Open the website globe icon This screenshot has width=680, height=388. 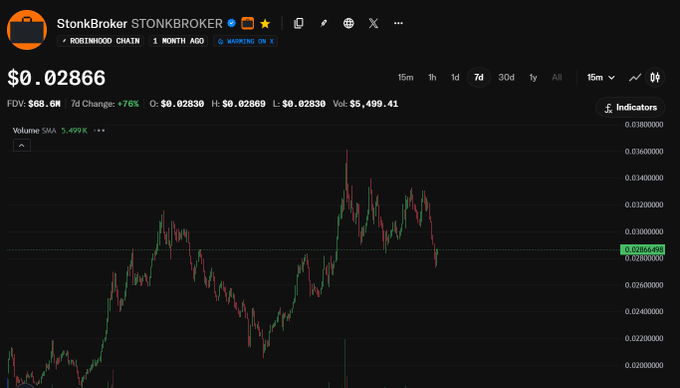(x=348, y=23)
